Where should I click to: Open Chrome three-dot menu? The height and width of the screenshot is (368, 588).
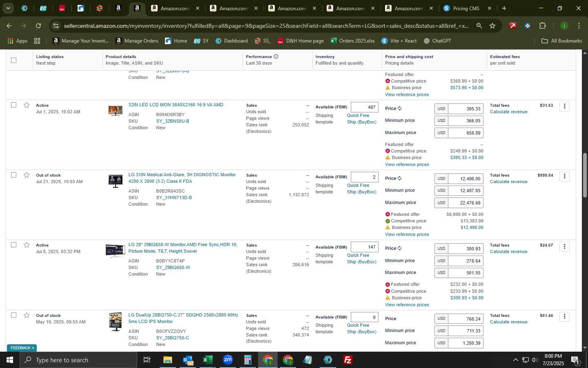(x=579, y=26)
